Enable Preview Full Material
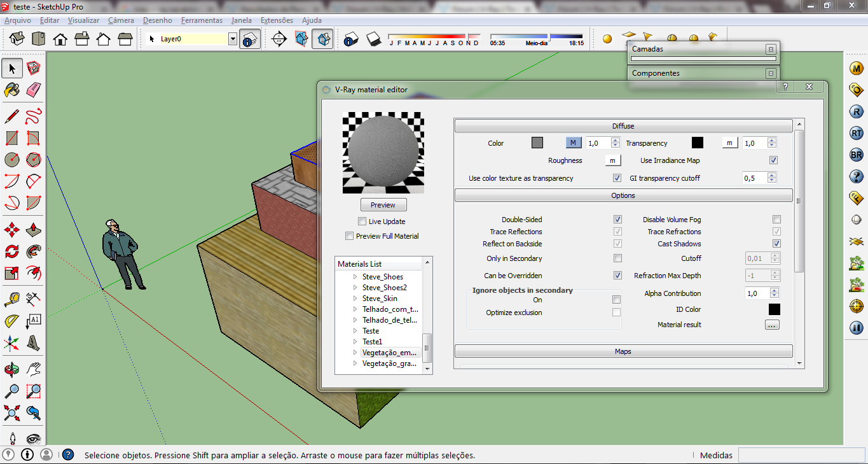The width and height of the screenshot is (868, 464). (x=349, y=236)
